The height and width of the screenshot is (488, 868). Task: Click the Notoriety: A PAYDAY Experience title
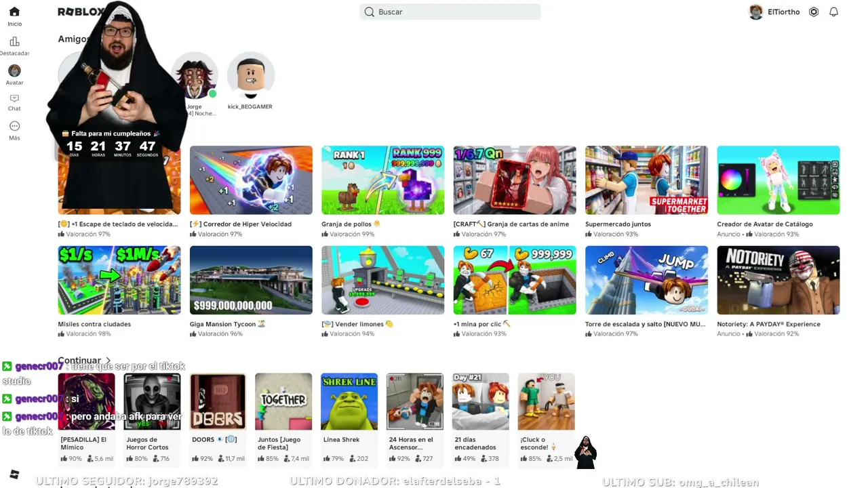768,324
